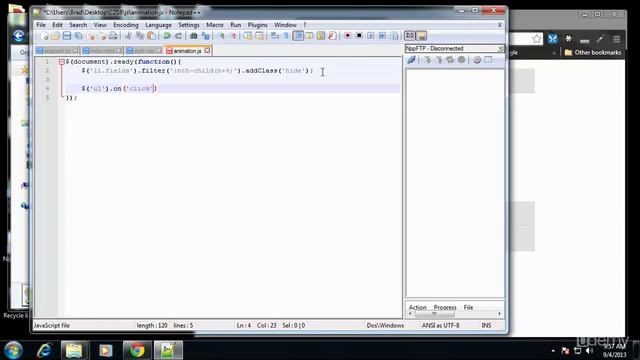Viewport: 640px width, 360px height.
Task: Open the Macro menu
Action: click(215, 25)
